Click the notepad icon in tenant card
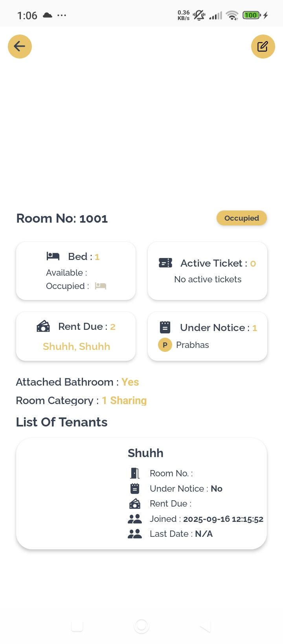The height and width of the screenshot is (644, 283). point(135,488)
